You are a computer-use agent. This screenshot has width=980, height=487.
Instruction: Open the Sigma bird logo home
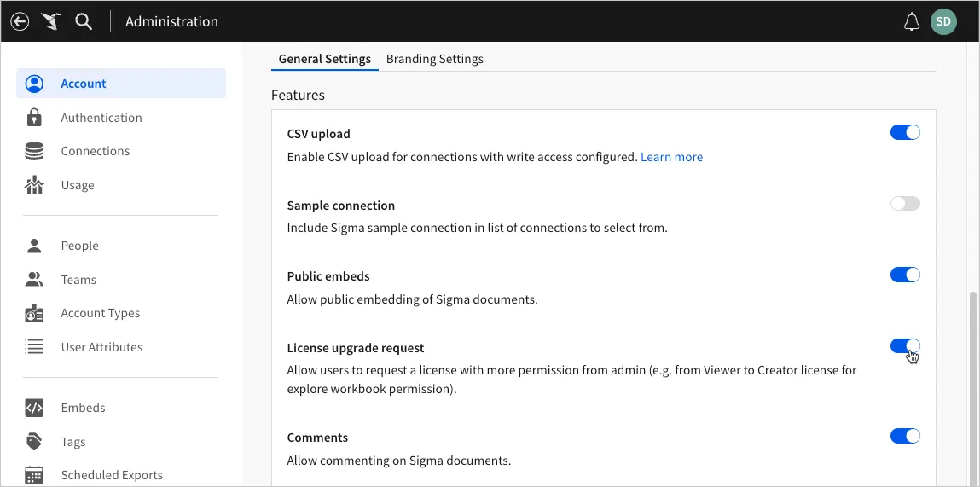(51, 22)
